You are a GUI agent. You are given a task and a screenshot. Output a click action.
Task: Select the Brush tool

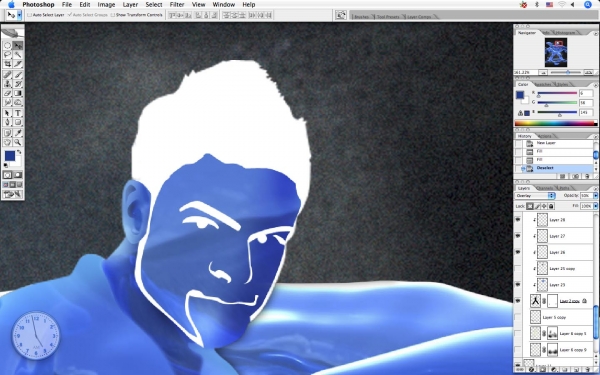click(18, 75)
